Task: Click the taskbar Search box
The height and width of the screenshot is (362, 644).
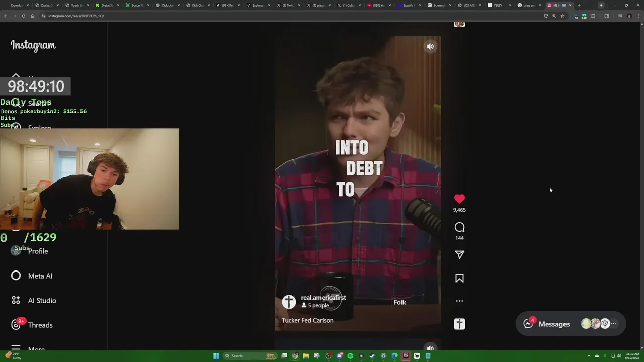Action: pyautogui.click(x=250, y=356)
